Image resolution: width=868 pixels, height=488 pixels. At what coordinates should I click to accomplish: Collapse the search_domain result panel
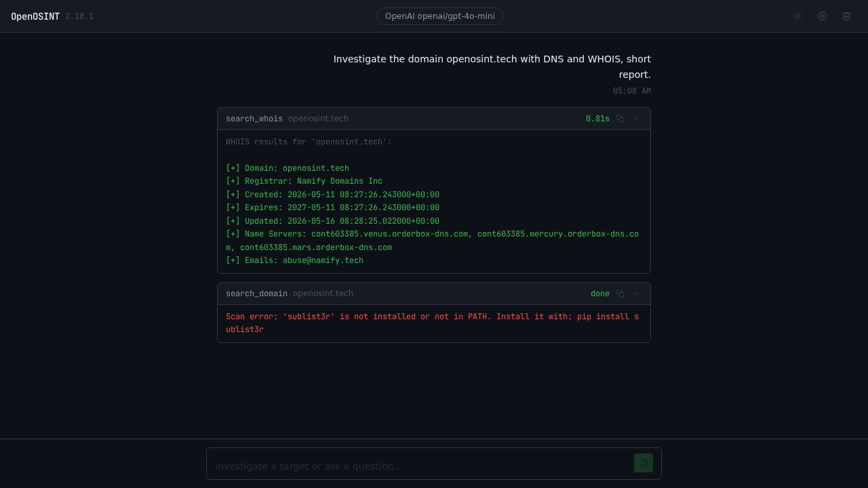(637, 293)
